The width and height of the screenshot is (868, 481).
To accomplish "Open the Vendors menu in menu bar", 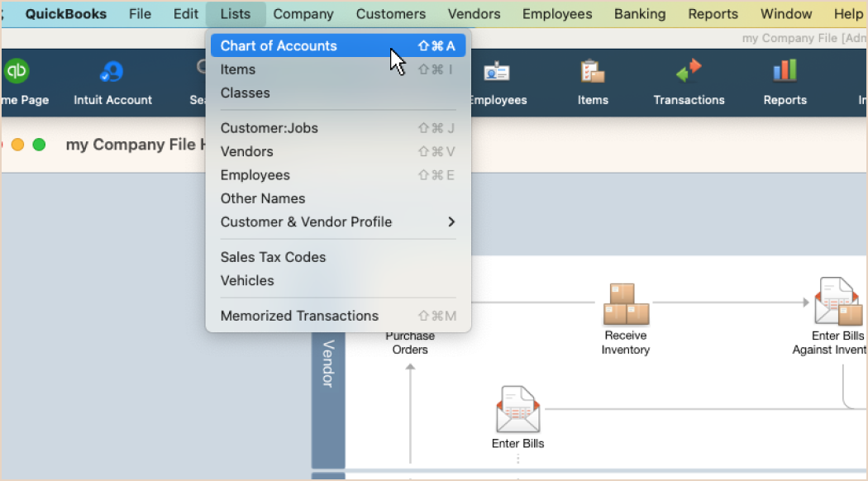I will point(474,14).
